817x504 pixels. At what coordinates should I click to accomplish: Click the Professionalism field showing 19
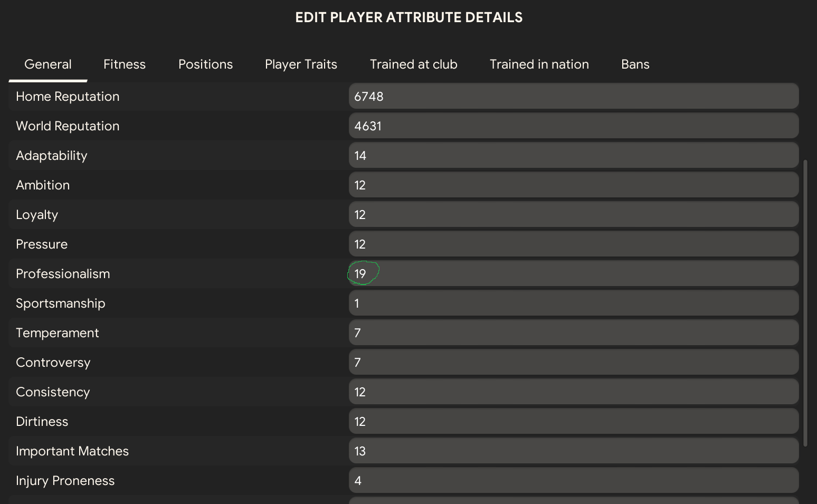573,274
